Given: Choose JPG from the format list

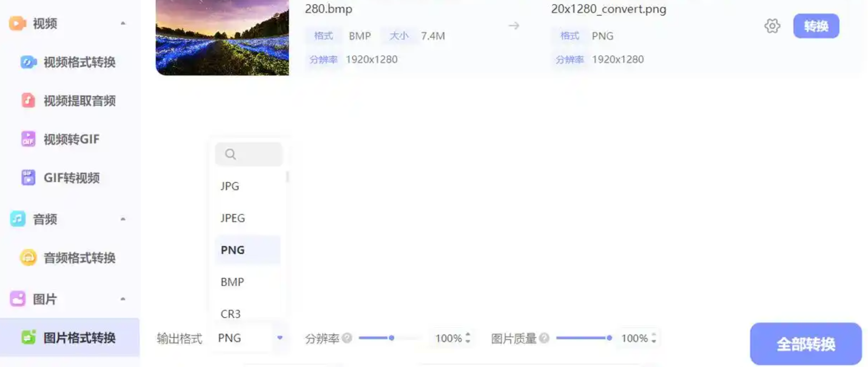Looking at the screenshot, I should (x=248, y=186).
